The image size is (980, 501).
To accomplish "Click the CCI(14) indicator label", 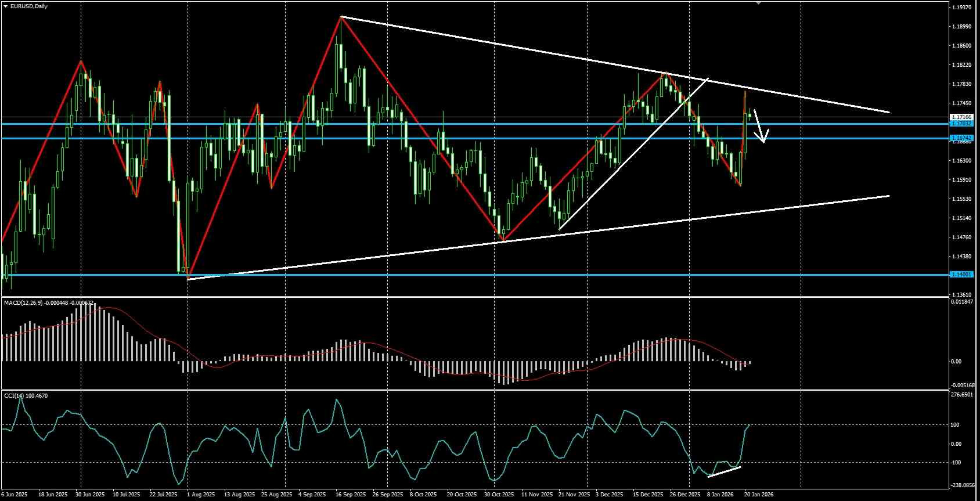I will [14, 396].
